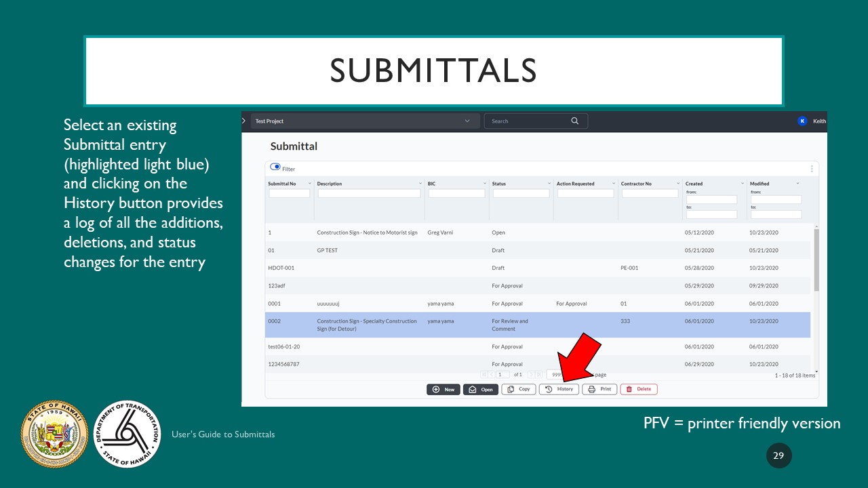Click contractor number 333 cell
The image size is (868, 488).
pos(625,321)
